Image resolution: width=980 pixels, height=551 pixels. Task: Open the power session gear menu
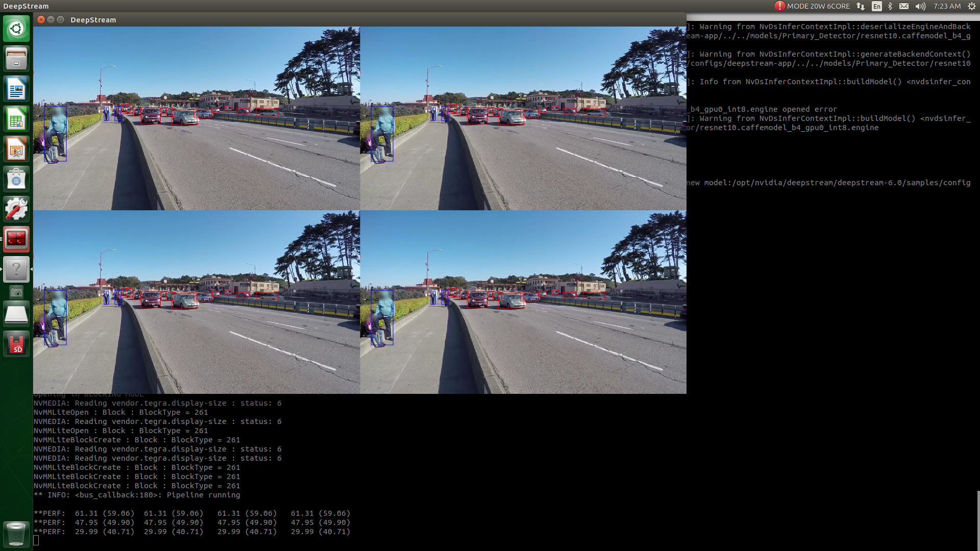972,6
